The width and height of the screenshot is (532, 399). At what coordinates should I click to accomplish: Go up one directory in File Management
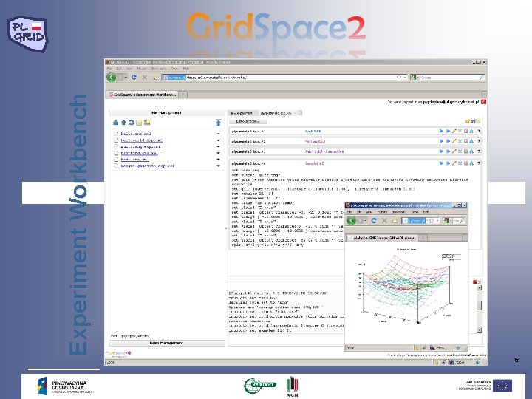[x=123, y=123]
